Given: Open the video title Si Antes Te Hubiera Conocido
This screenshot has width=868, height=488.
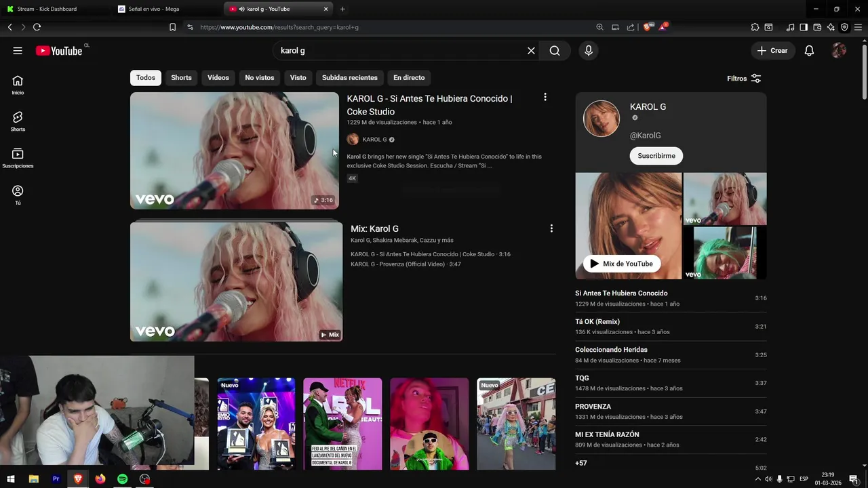Looking at the screenshot, I should (x=429, y=105).
